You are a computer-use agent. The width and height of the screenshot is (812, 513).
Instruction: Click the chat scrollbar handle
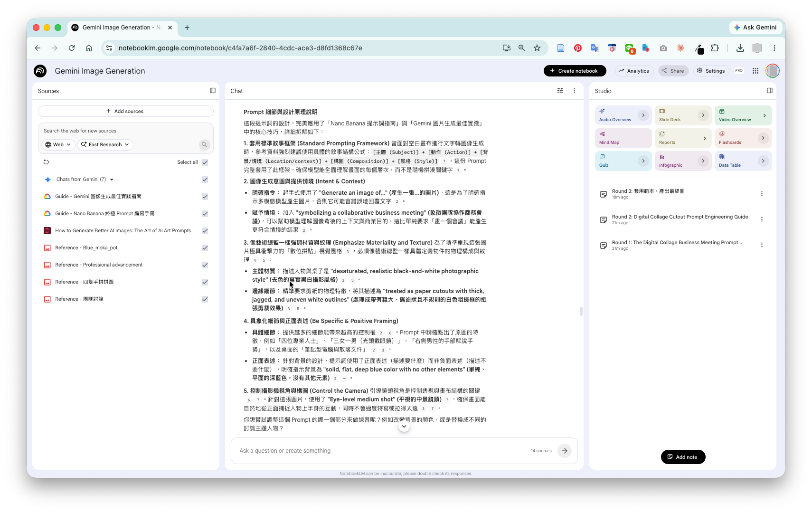point(581,312)
